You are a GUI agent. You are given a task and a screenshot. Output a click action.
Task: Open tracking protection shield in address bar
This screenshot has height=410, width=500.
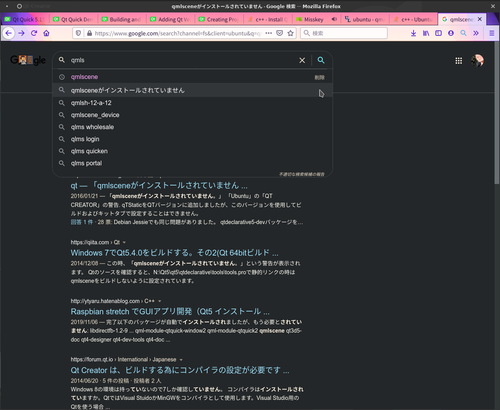point(78,33)
